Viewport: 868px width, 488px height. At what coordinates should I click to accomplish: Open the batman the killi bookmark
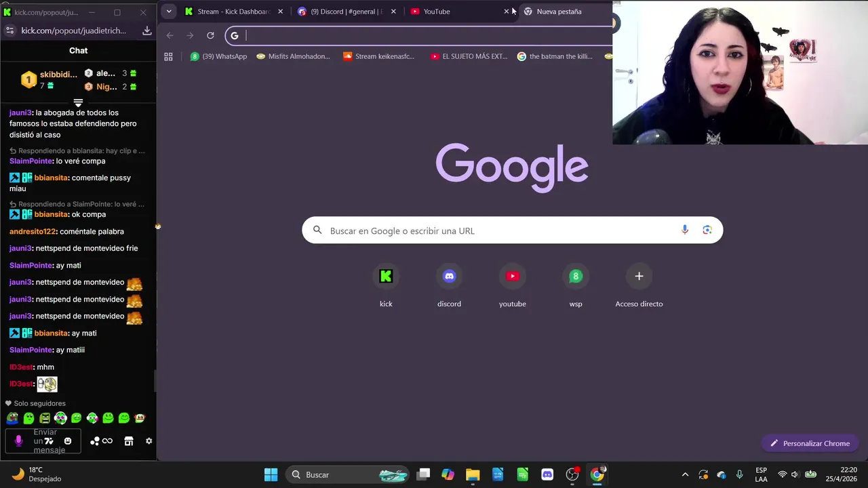tap(555, 56)
